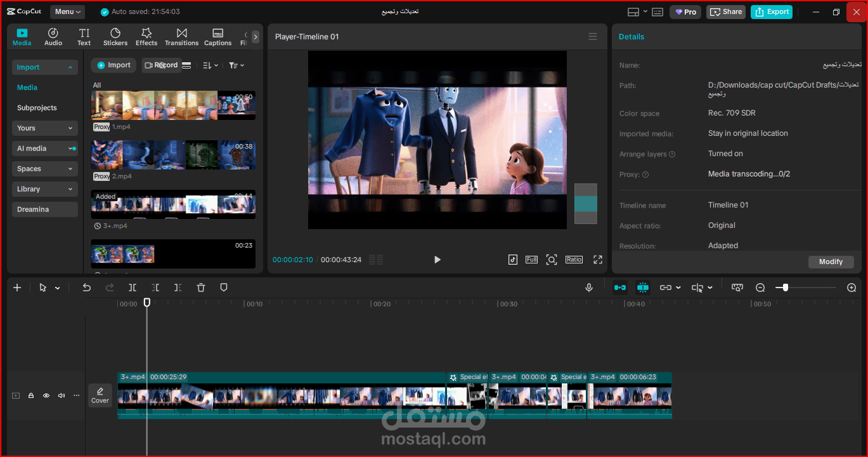Open the player panel hamburger menu
Screen dimensions: 868x457
(593, 37)
